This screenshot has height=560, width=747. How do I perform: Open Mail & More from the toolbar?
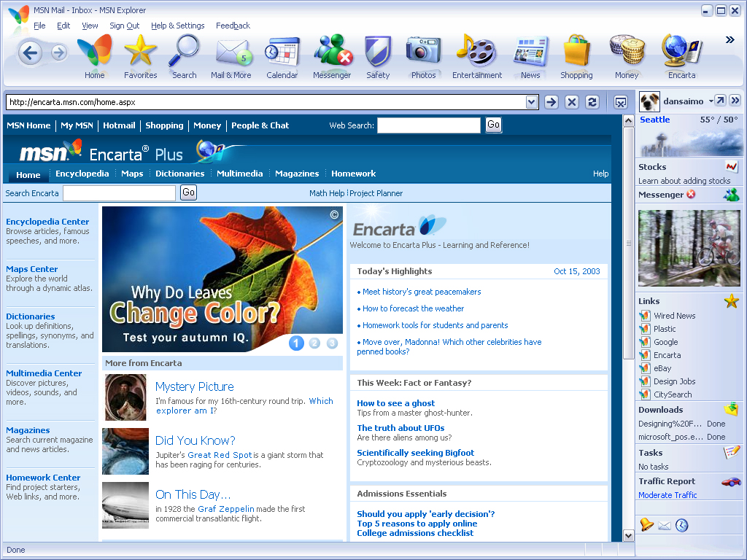tap(231, 54)
